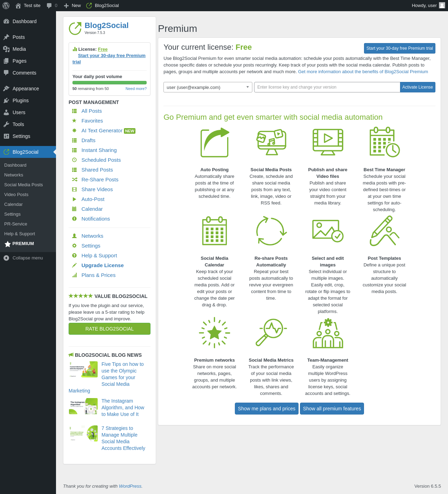
Task: Click the shuffle icon beside Re-Share Posts
Action: 75,180
